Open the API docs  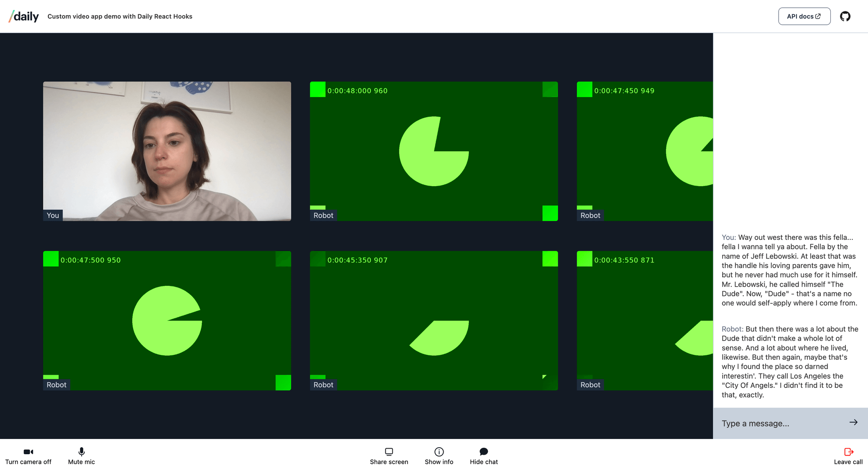click(804, 16)
